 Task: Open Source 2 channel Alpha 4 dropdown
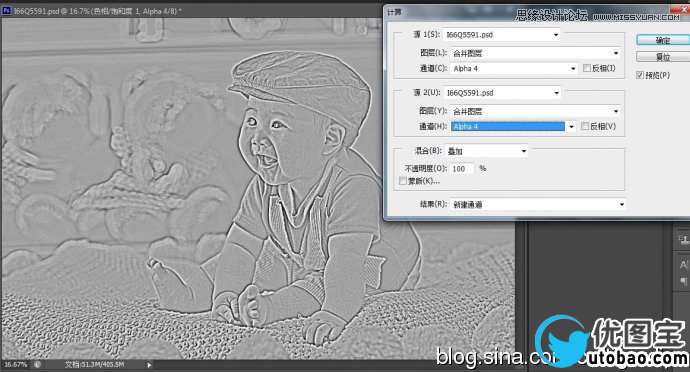pos(514,126)
